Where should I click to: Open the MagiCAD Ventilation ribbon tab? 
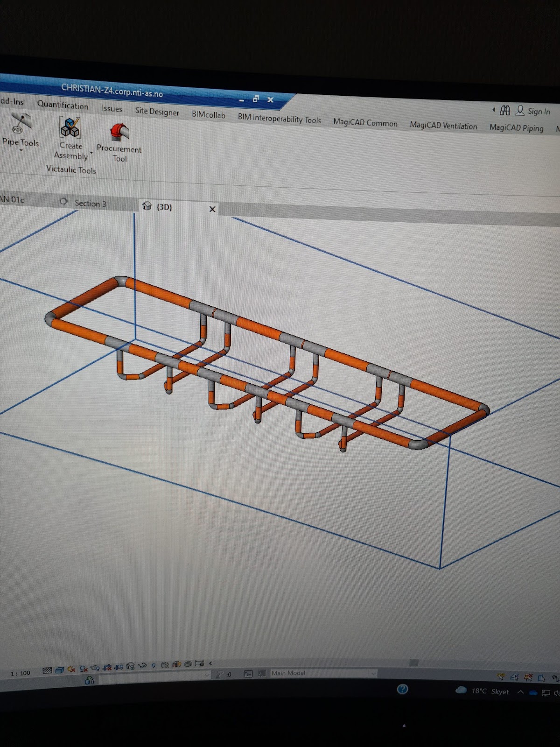[443, 126]
